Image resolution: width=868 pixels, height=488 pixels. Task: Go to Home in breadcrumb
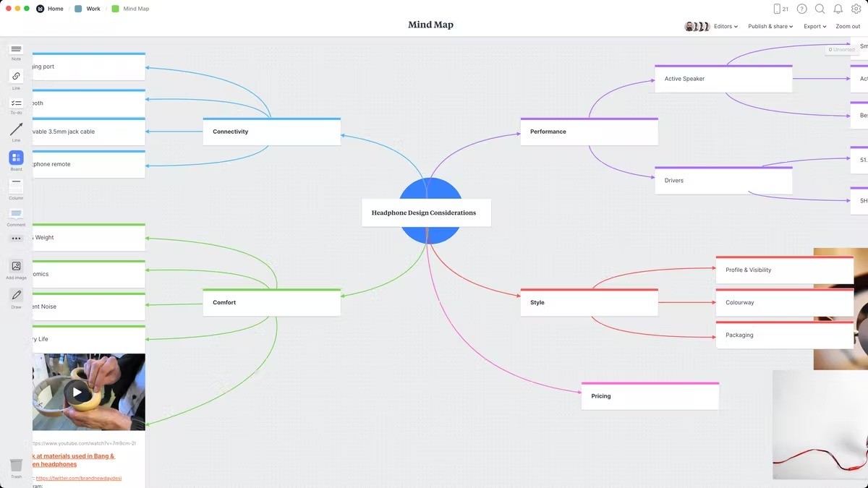[56, 9]
